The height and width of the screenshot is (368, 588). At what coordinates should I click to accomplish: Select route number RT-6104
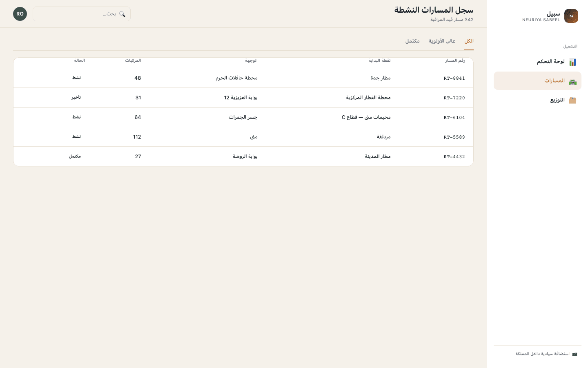(x=454, y=117)
